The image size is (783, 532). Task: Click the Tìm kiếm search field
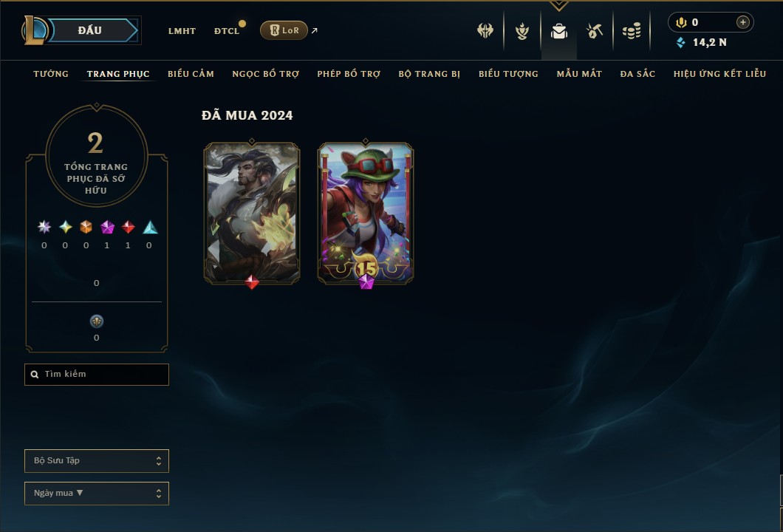click(x=97, y=374)
